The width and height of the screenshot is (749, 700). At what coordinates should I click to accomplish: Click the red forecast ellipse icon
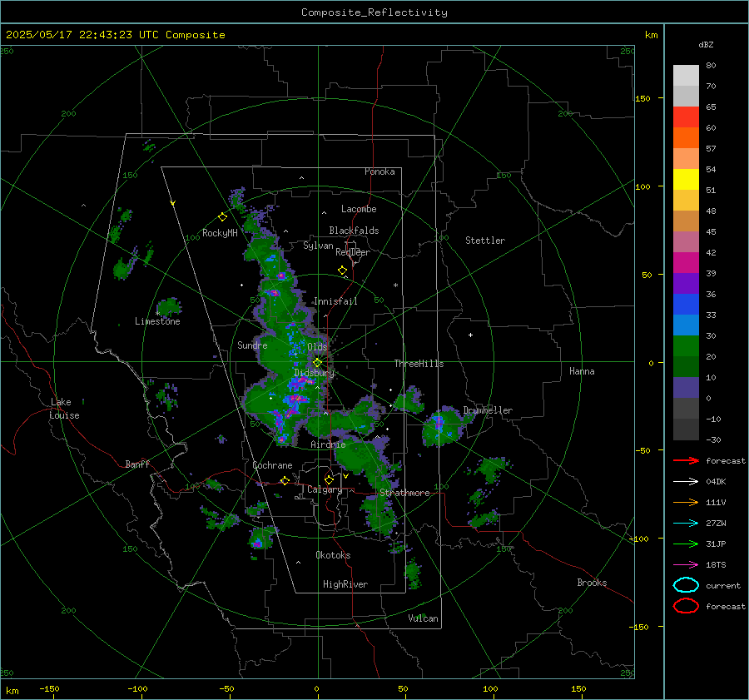[686, 605]
